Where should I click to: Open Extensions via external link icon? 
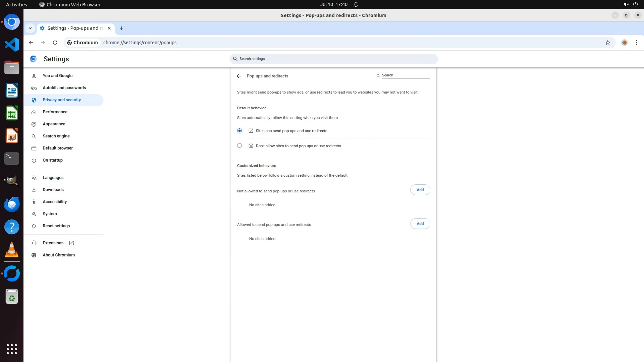pos(71,243)
